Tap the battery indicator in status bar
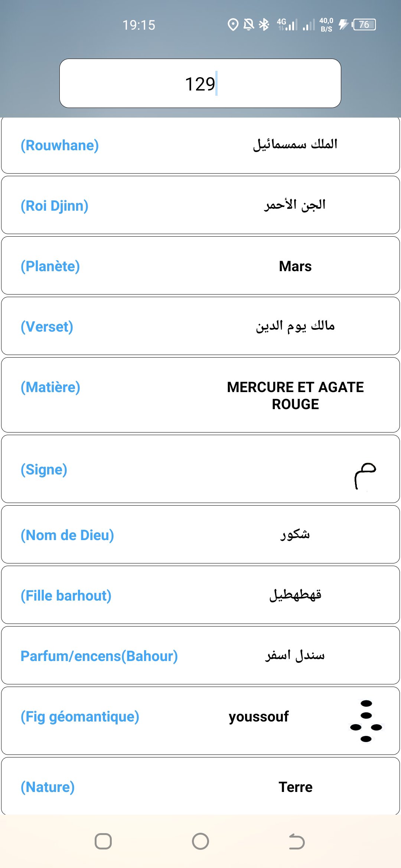 click(364, 25)
